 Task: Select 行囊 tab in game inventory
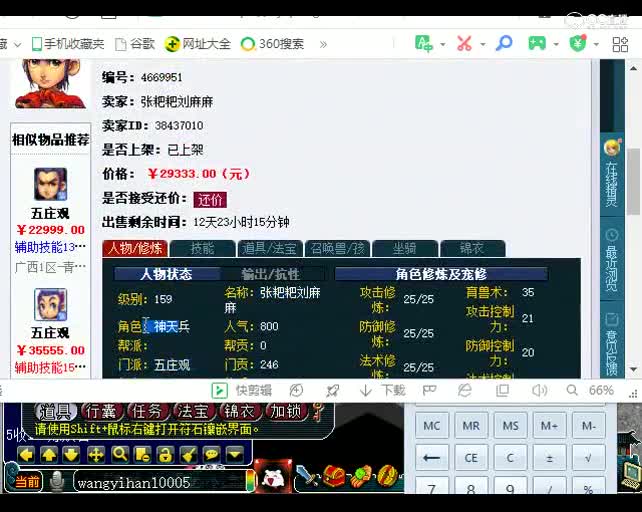(x=101, y=412)
